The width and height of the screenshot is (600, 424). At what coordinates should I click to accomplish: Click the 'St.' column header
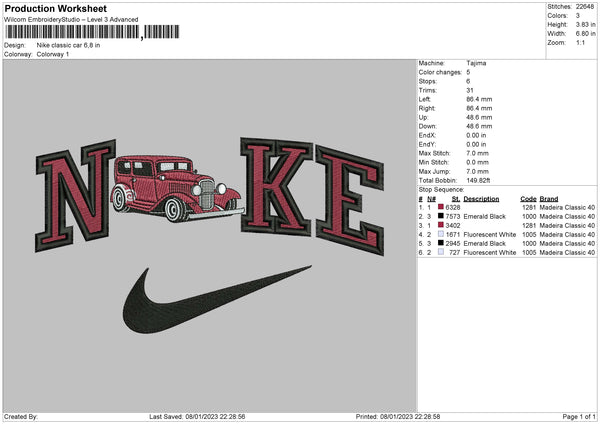click(x=456, y=199)
